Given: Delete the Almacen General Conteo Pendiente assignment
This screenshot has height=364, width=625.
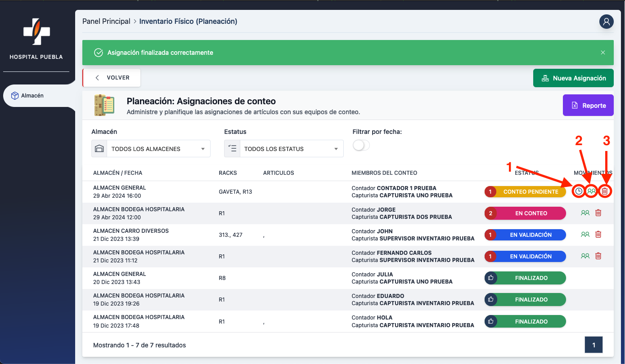Looking at the screenshot, I should pos(605,191).
